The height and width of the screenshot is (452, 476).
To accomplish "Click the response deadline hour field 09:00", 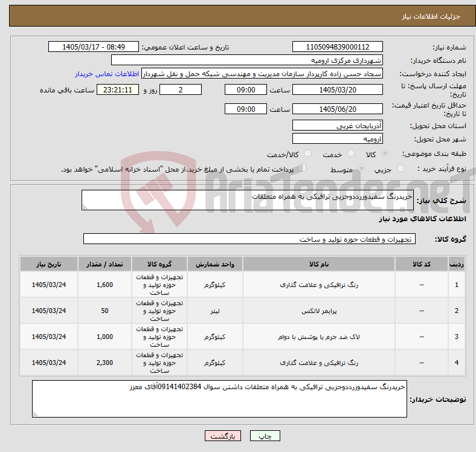I will (246, 89).
